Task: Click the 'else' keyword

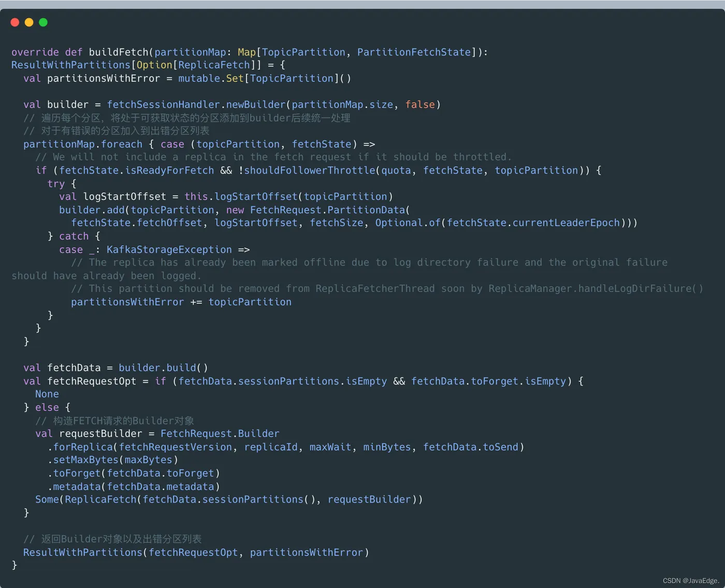Action: click(x=47, y=408)
